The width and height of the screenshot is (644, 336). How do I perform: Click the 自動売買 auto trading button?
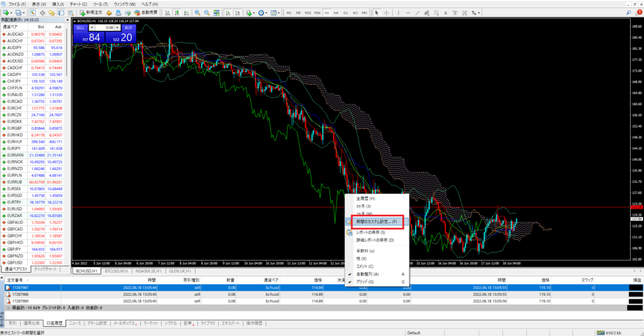pos(146,13)
